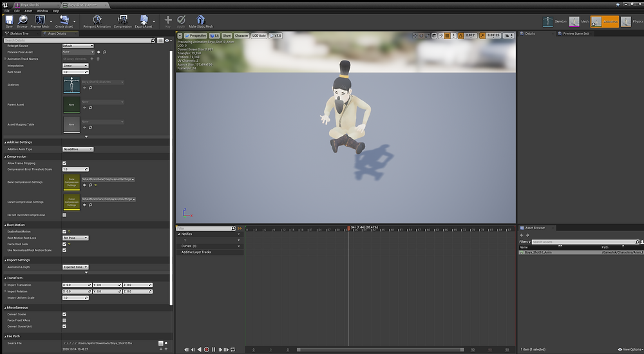This screenshot has height=354, width=644.
Task: Expand the Notifies track dropdown arrow
Action: click(239, 234)
